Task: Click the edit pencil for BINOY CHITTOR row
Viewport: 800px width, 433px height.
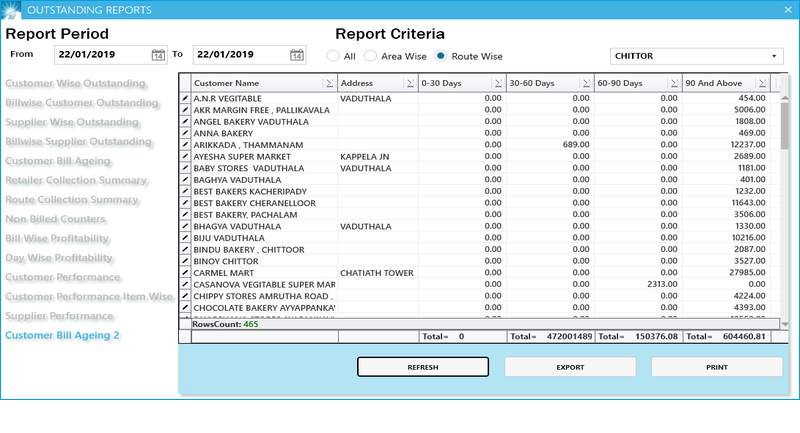Action: tap(185, 261)
